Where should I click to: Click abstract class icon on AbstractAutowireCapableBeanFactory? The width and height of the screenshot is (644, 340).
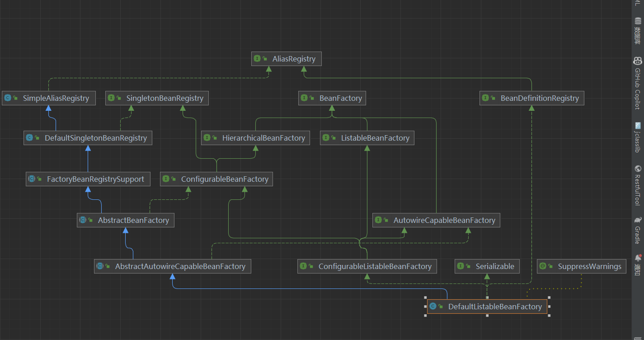tap(100, 266)
